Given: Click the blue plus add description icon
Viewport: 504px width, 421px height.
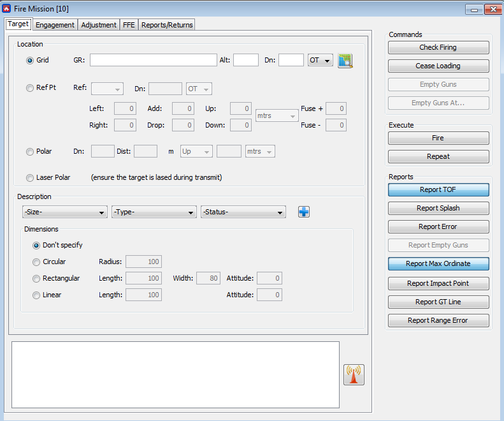Looking at the screenshot, I should (x=304, y=212).
